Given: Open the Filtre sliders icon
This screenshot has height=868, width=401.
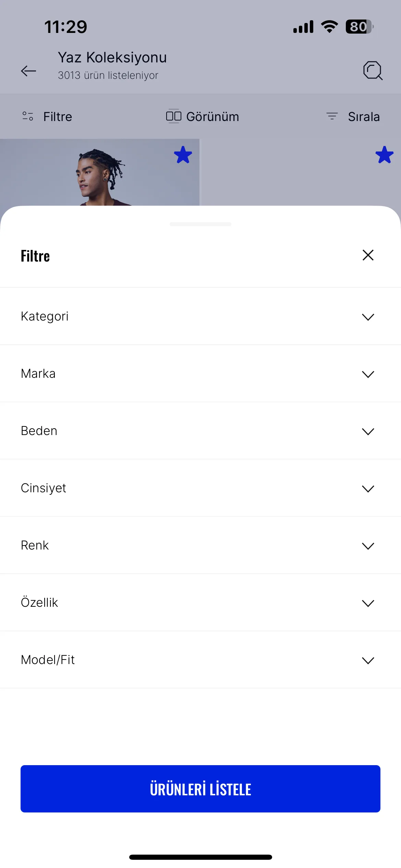Looking at the screenshot, I should (x=28, y=116).
